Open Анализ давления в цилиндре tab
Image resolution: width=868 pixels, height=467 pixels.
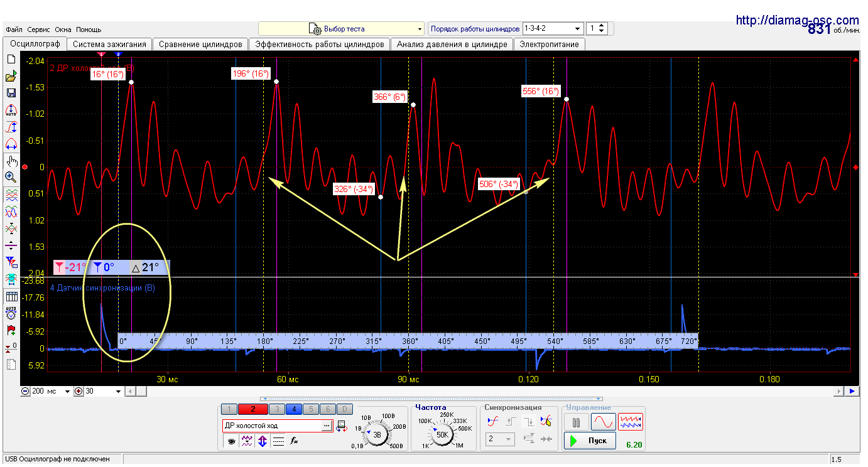click(452, 45)
